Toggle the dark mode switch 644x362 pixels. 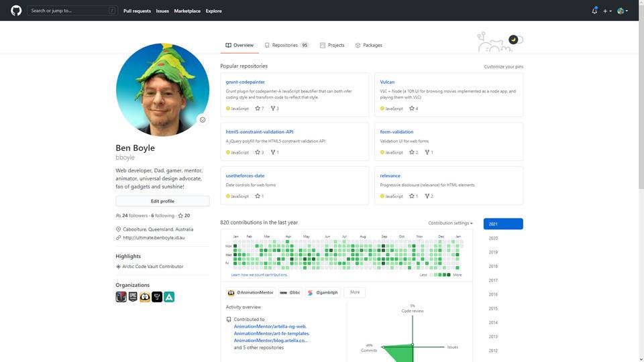pyautogui.click(x=515, y=40)
